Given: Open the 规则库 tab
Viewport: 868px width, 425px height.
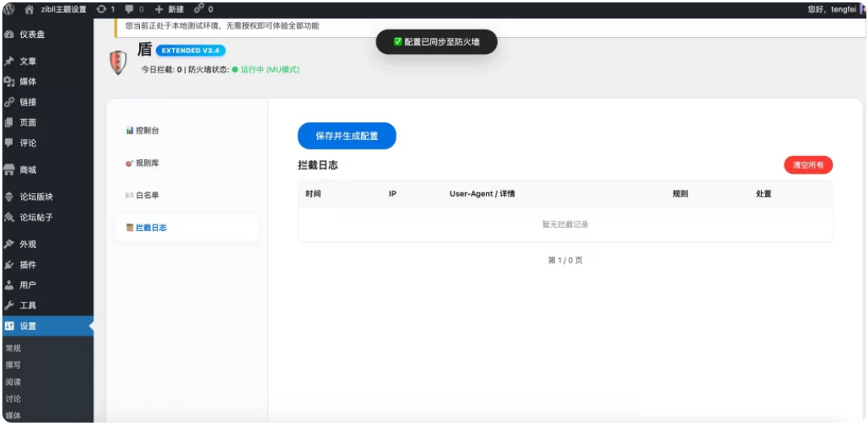Looking at the screenshot, I should (146, 163).
